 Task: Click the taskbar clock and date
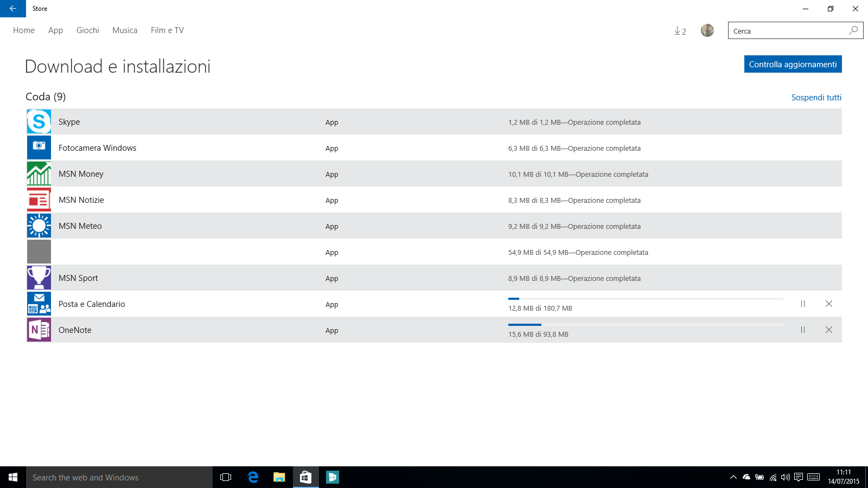pyautogui.click(x=844, y=477)
